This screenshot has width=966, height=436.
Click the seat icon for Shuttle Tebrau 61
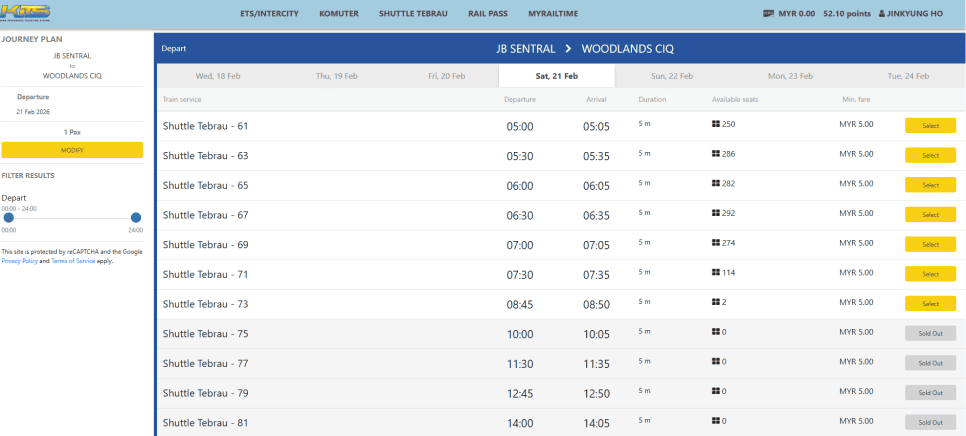[716, 124]
